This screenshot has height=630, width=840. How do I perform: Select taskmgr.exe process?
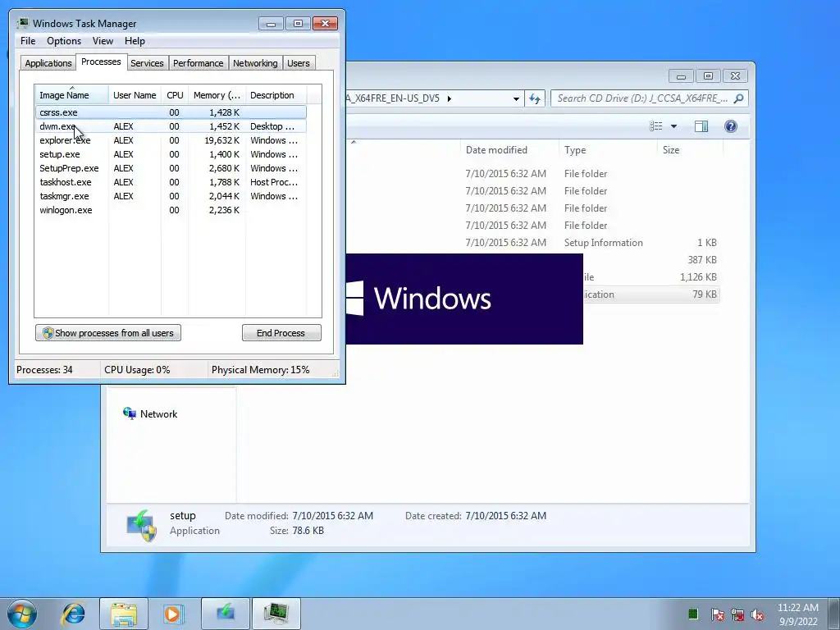pyautogui.click(x=171, y=196)
